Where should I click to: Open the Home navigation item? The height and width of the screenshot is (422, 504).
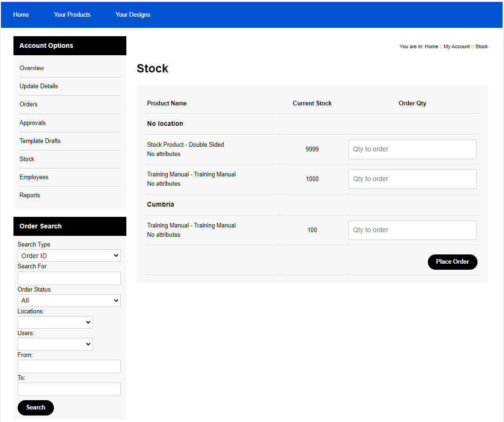[x=21, y=14]
